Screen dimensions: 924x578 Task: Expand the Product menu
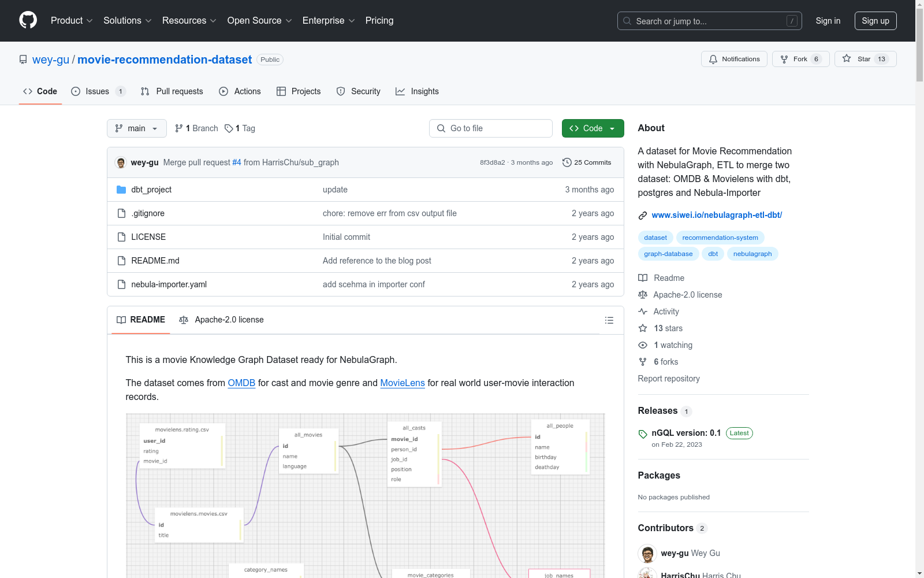pyautogui.click(x=72, y=21)
